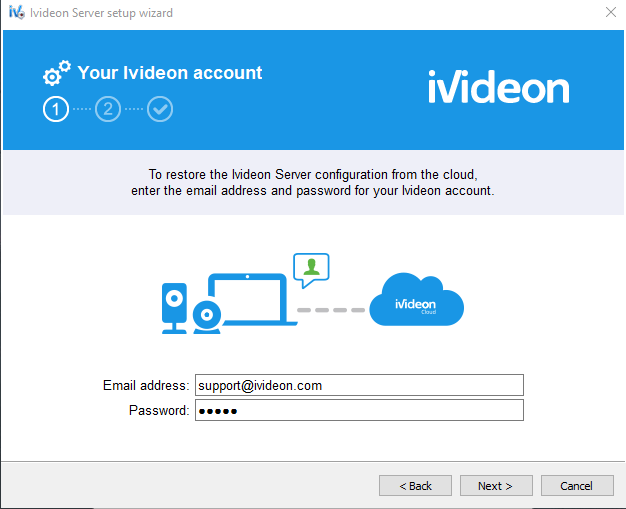
Task: Click the restore configuration instruction text
Action: tap(313, 182)
